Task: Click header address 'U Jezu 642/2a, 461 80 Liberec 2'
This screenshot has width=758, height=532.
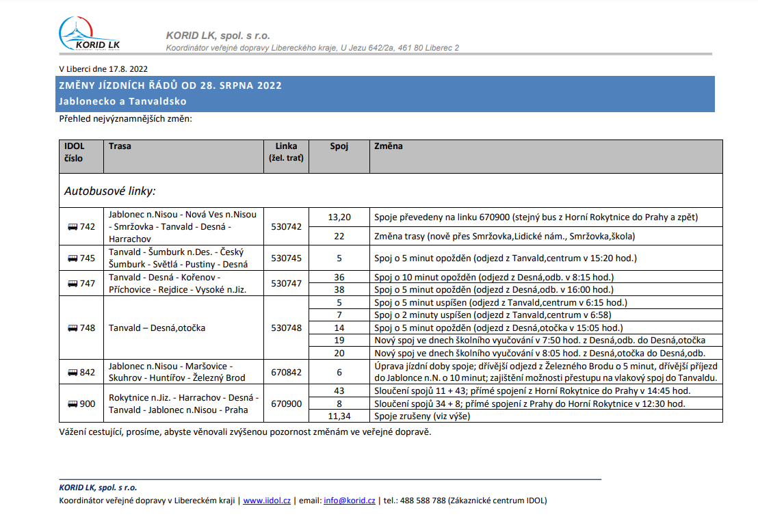Action: (400, 48)
